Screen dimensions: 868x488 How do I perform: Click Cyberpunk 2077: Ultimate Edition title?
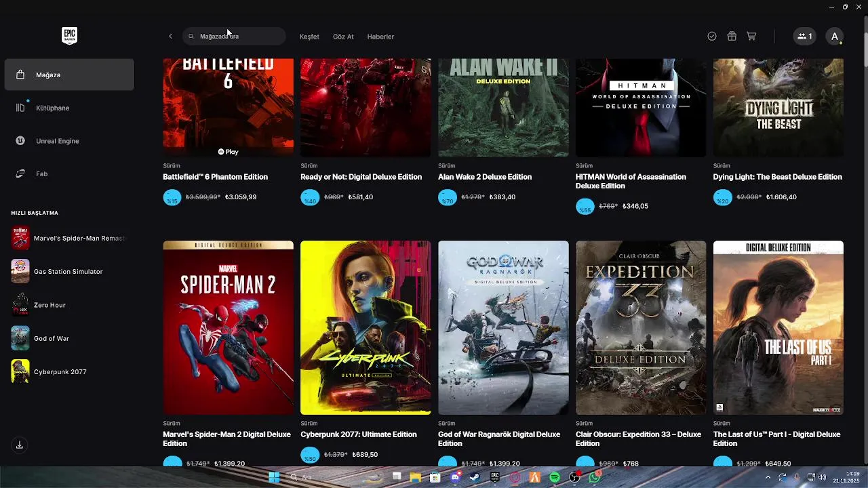pos(358,434)
